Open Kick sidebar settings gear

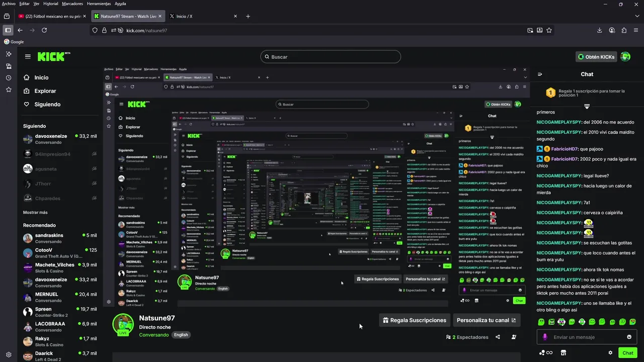click(9, 354)
